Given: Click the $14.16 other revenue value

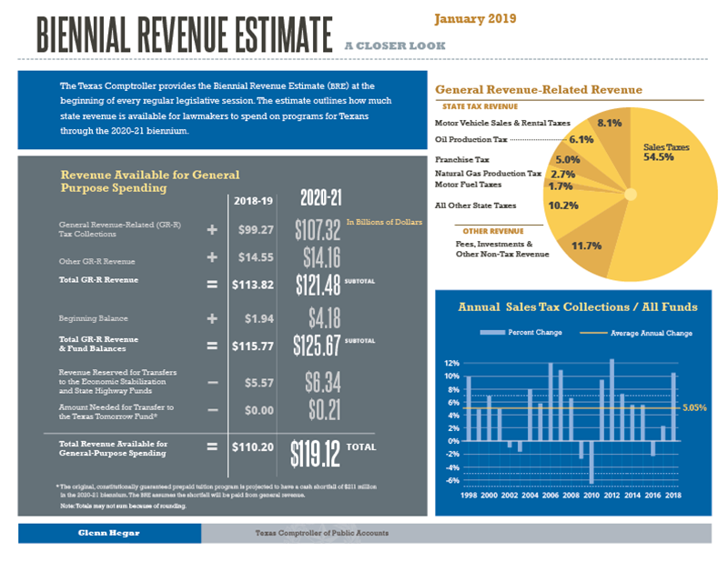Looking at the screenshot, I should click(x=322, y=257).
